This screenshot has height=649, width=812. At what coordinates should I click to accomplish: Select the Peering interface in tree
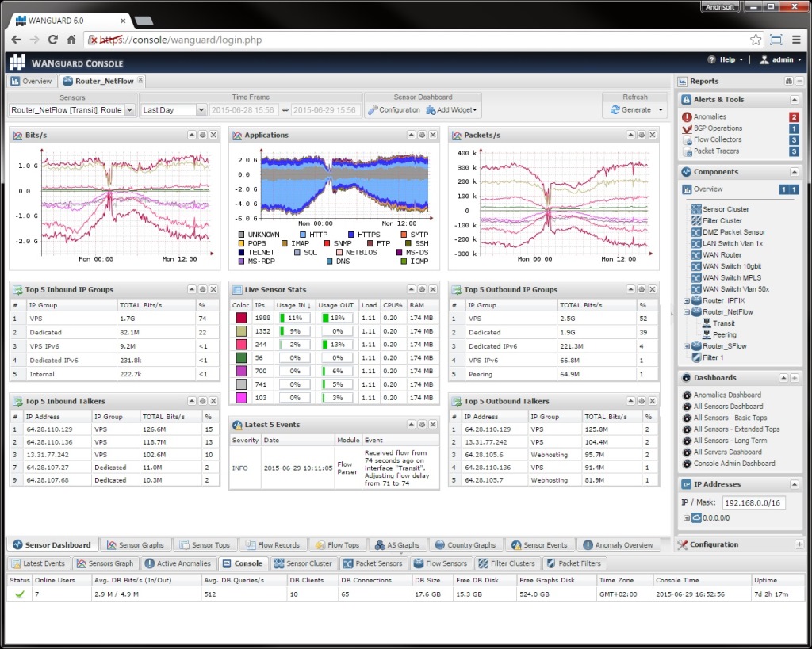(x=725, y=335)
